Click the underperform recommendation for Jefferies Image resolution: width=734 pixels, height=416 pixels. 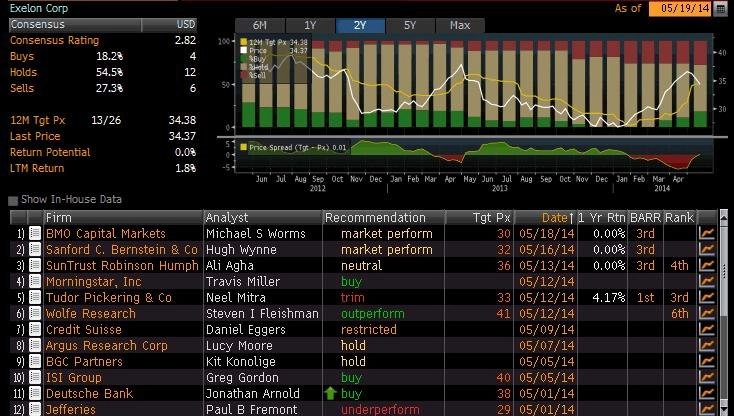380,409
